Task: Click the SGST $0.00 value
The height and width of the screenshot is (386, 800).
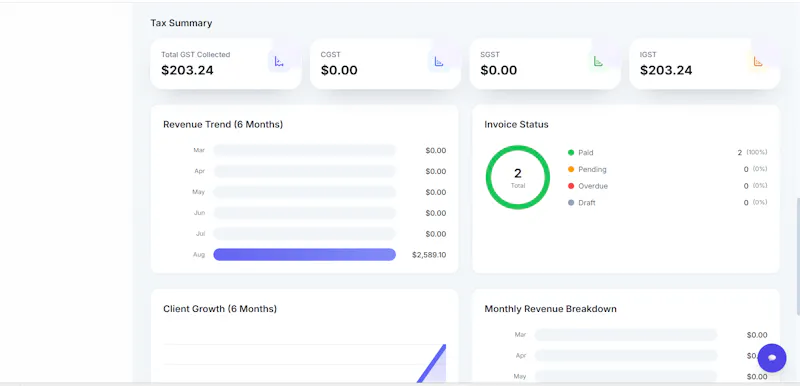Action: click(x=499, y=70)
